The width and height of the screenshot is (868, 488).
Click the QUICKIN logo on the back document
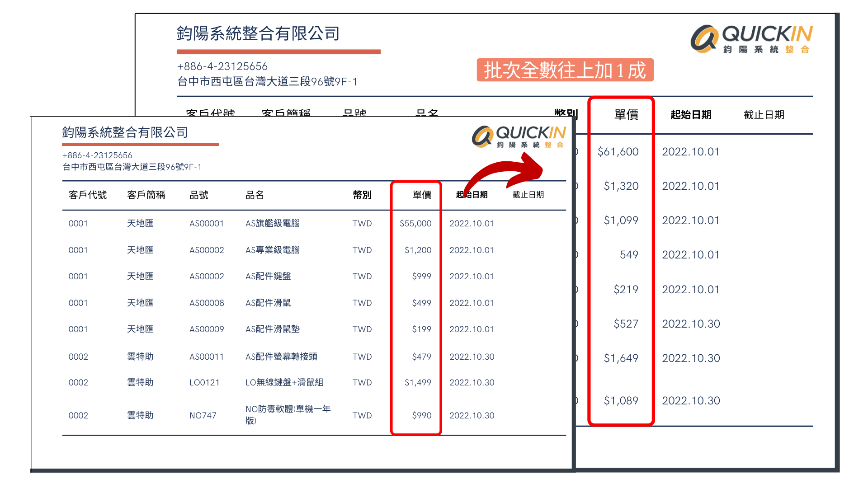coord(751,39)
